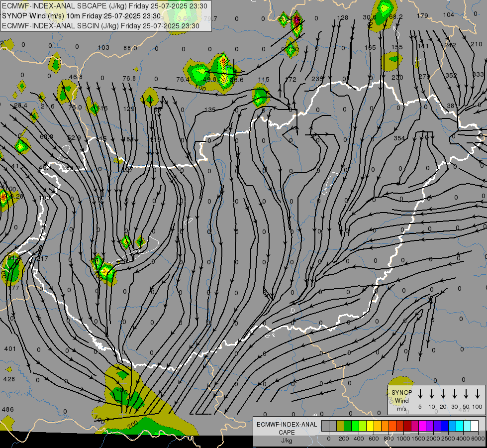Click the wind arrow above 10 m/s
This screenshot has height=448, width=487.
[x=432, y=394]
